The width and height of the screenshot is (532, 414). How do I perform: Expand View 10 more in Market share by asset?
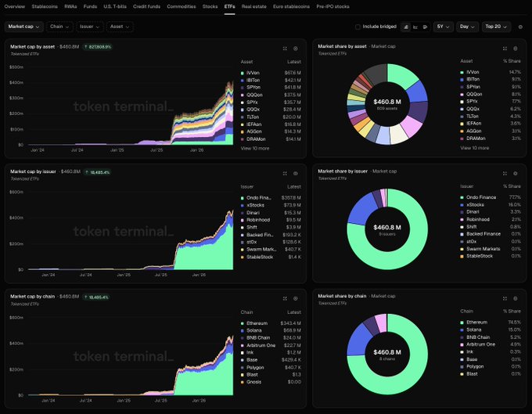pos(475,148)
